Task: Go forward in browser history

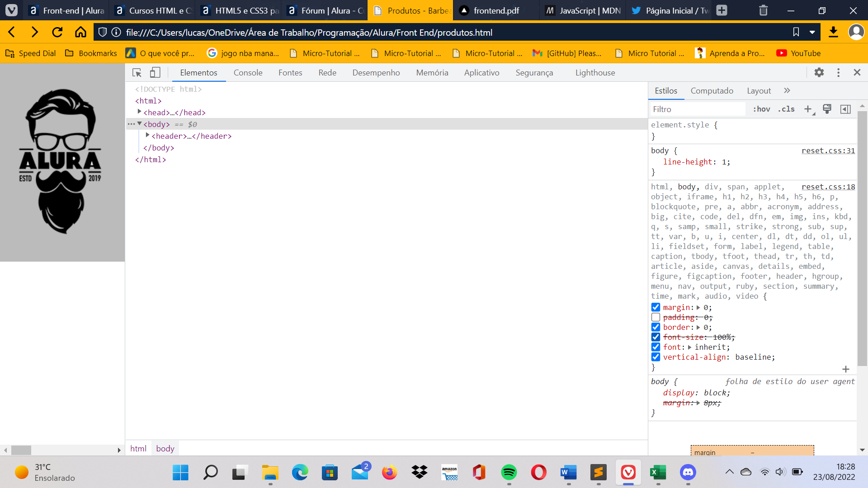Action: [34, 32]
